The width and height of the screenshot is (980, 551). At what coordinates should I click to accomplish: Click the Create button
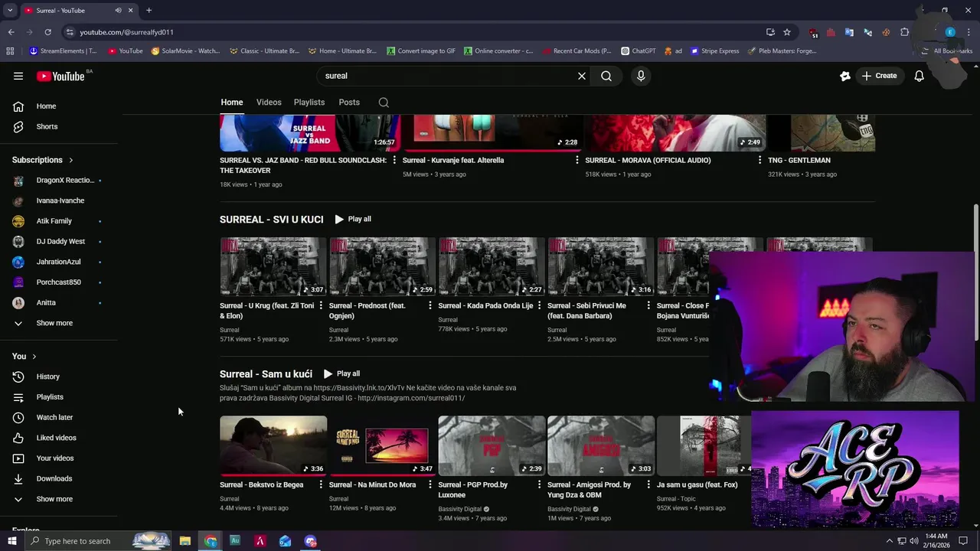(879, 76)
